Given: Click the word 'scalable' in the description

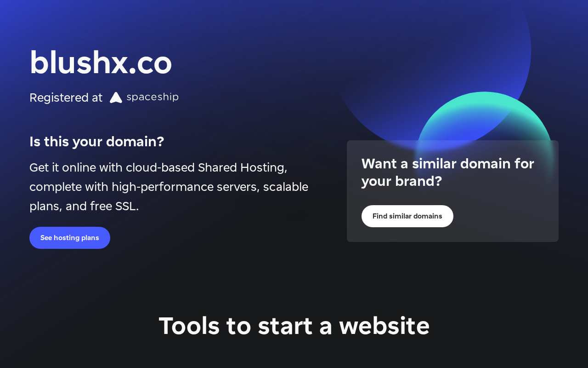Looking at the screenshot, I should click(286, 187).
